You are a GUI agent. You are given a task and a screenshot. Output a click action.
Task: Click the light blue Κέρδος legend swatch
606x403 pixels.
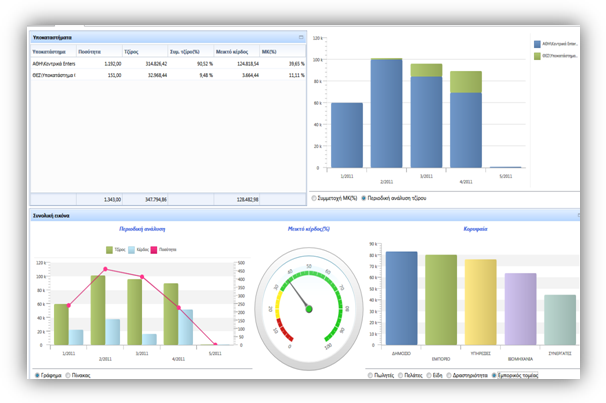point(131,250)
